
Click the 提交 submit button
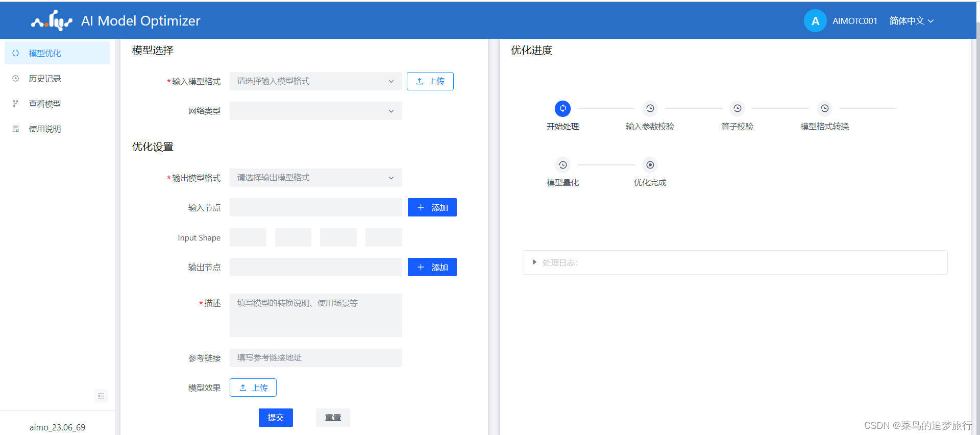click(276, 418)
